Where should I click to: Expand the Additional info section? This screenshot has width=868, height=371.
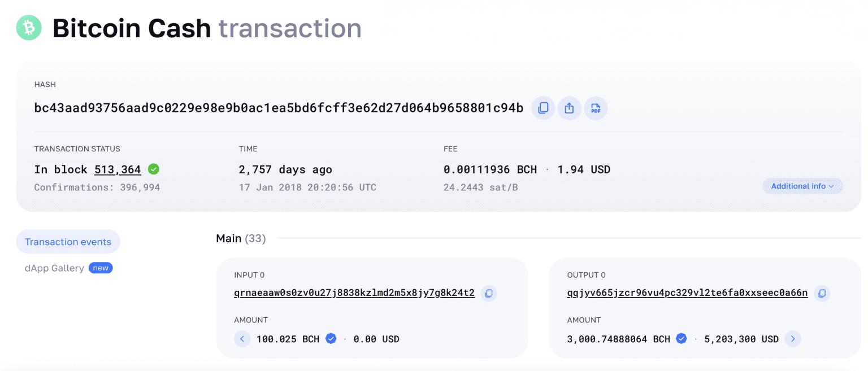pyautogui.click(x=802, y=186)
